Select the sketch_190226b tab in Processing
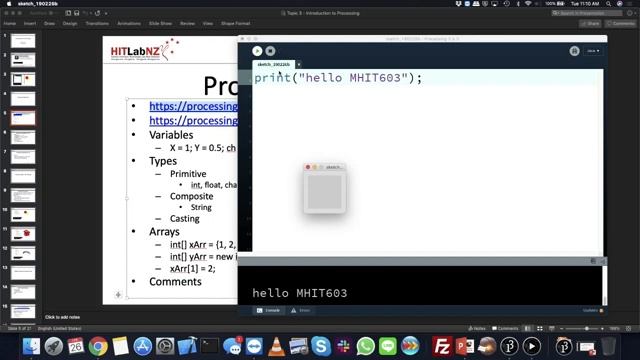 coord(273,64)
